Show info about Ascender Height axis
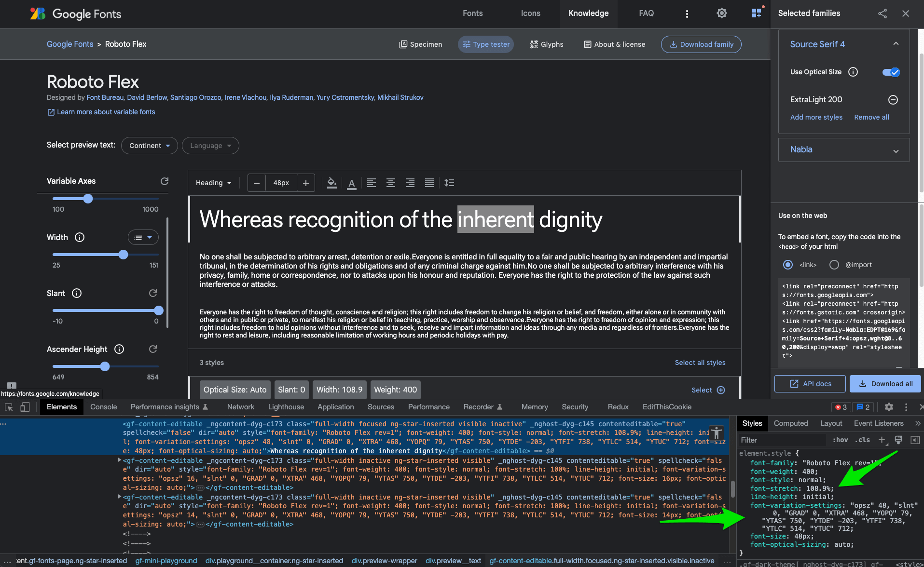The height and width of the screenshot is (567, 924). pos(119,349)
